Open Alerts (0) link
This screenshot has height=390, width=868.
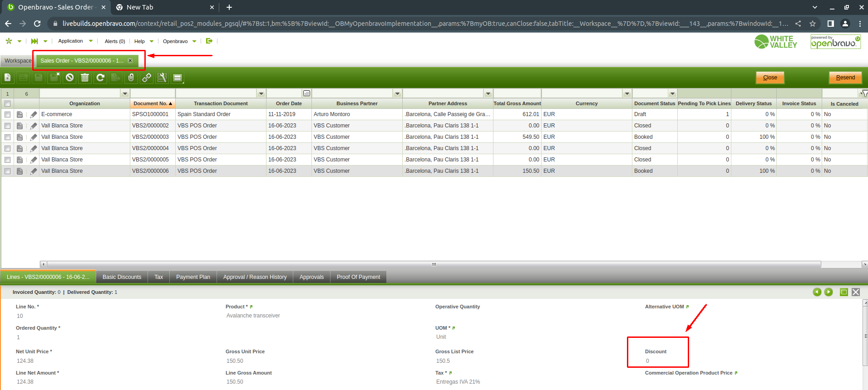(115, 41)
